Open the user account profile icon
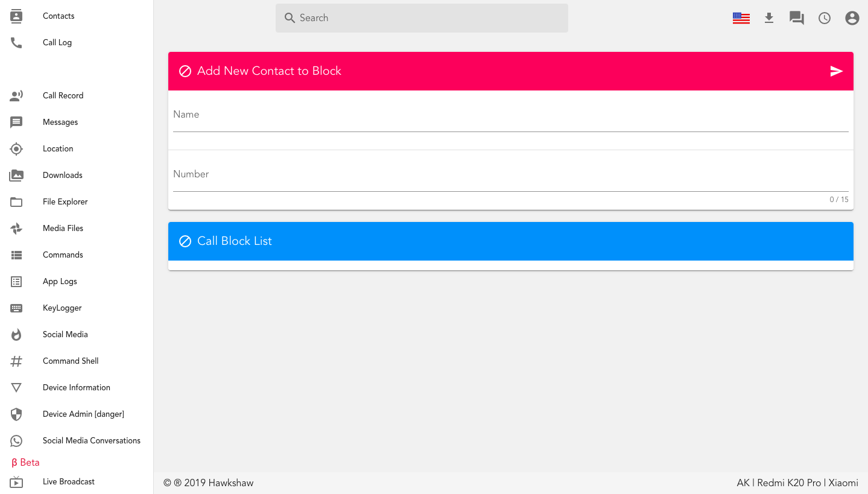 852,18
